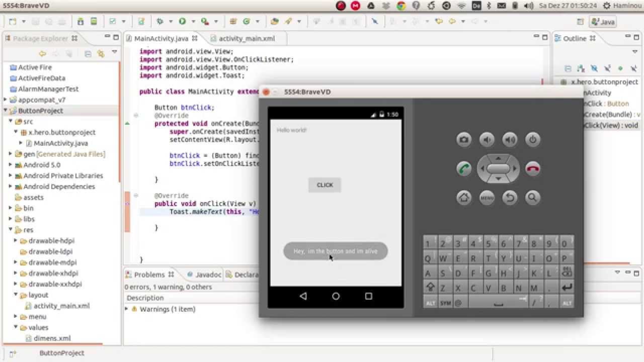Click the Link with Editor icon in Package Explorer
Image resolution: width=644 pixels, height=362 pixels.
click(101, 54)
